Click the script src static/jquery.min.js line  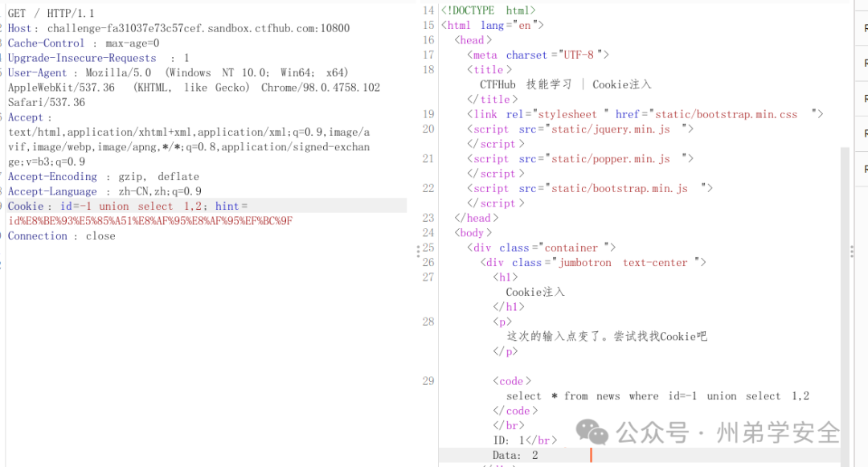pyautogui.click(x=580, y=129)
